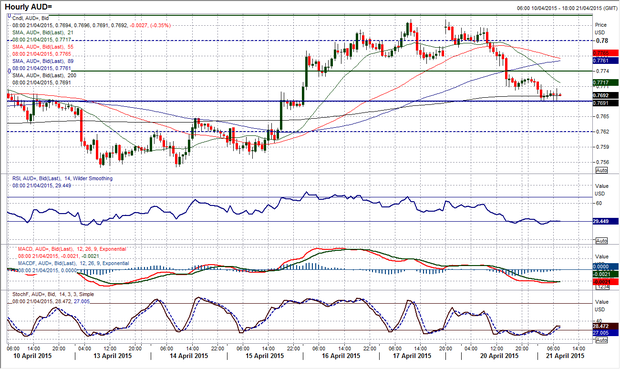Click the RSI Wilder Smoothing legend label
The width and height of the screenshot is (620, 369).
coord(62,179)
